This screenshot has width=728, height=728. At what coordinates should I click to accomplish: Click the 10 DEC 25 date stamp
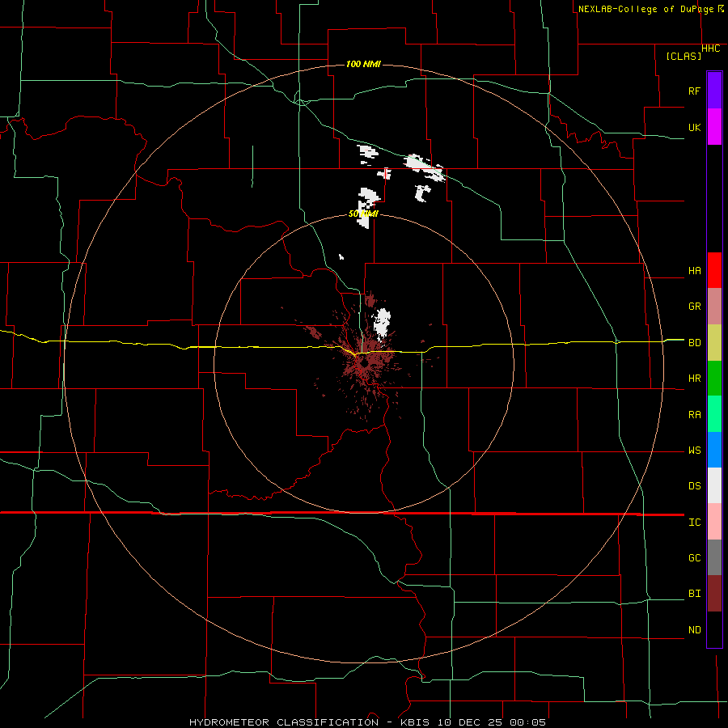(x=470, y=722)
